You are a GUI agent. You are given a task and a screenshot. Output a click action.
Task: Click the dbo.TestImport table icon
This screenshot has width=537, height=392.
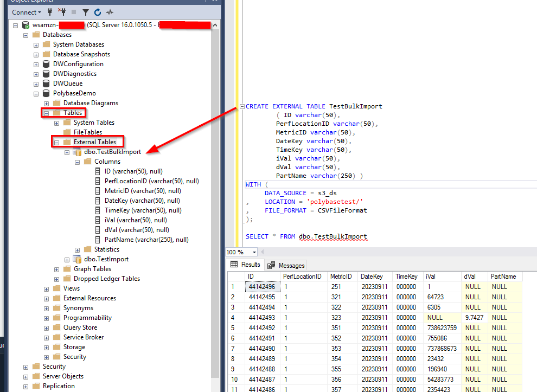(78, 259)
